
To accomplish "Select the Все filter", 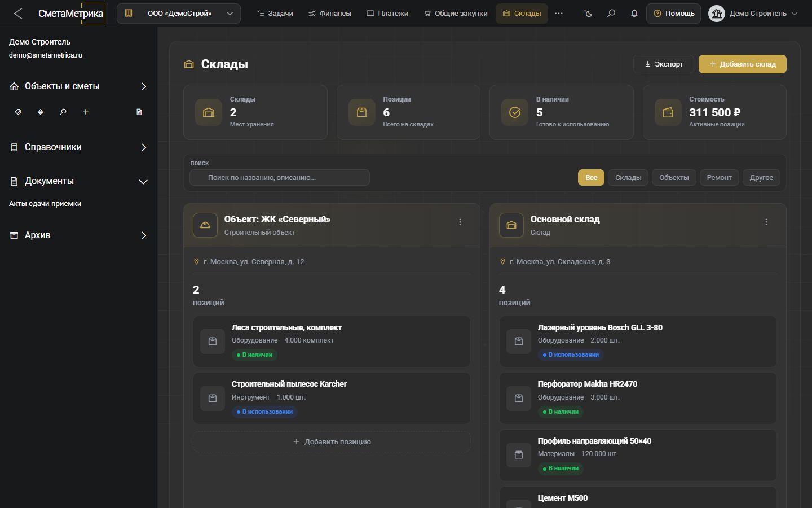I will click(591, 177).
